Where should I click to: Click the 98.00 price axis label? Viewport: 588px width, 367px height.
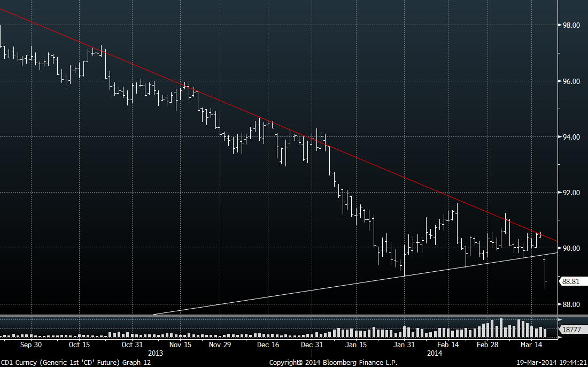[571, 25]
